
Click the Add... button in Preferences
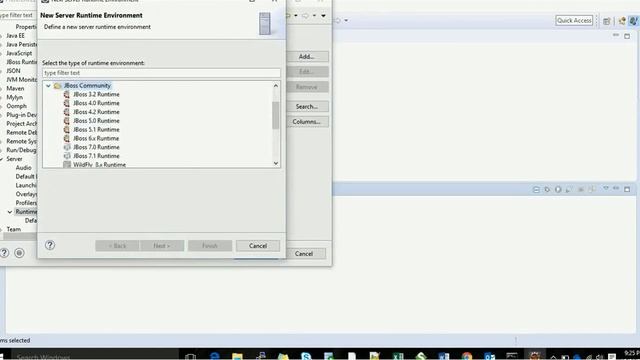307,56
